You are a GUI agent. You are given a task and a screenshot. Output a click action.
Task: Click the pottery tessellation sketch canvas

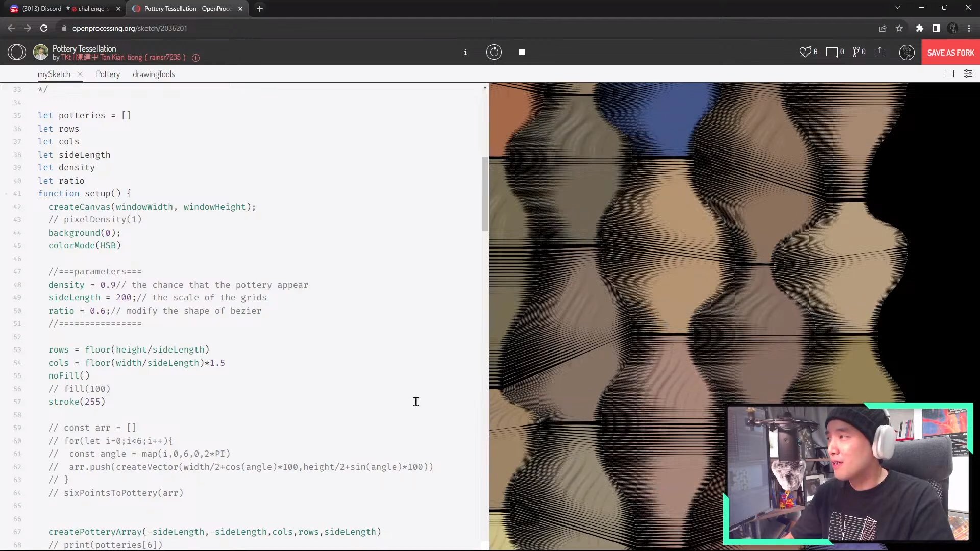734,316
